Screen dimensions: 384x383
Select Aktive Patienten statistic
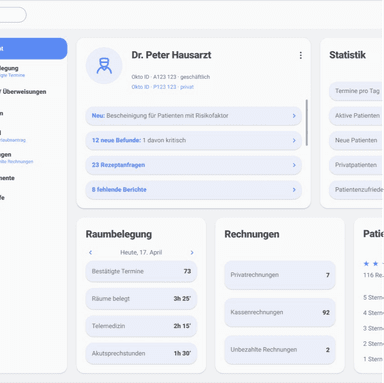pyautogui.click(x=356, y=116)
